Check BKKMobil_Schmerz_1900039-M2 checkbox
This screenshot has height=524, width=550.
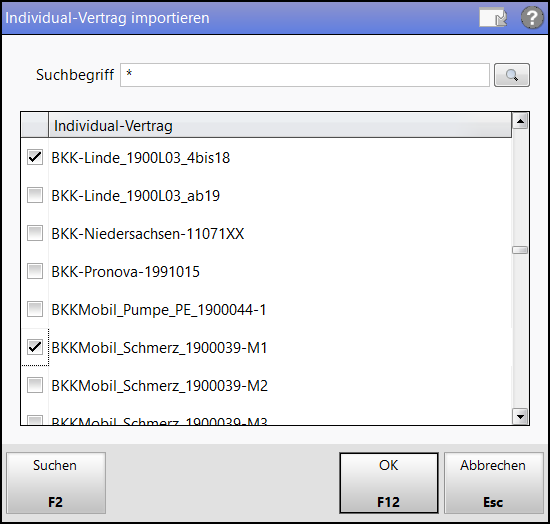(35, 385)
